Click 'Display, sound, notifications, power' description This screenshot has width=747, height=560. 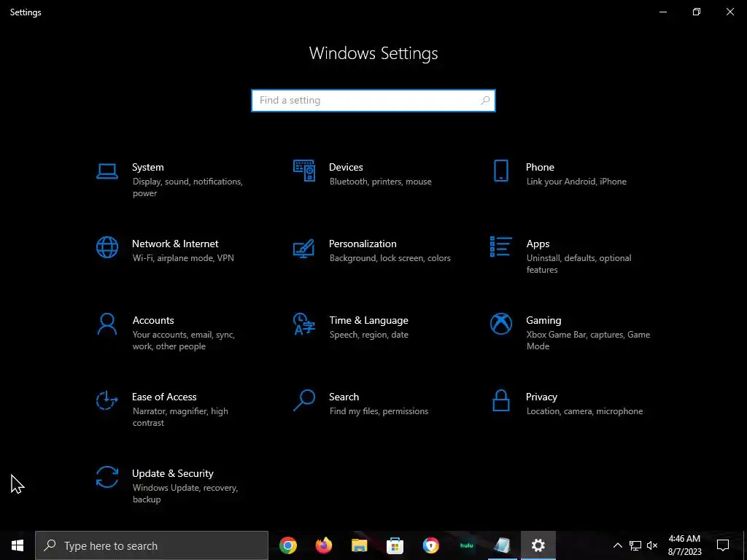187,187
